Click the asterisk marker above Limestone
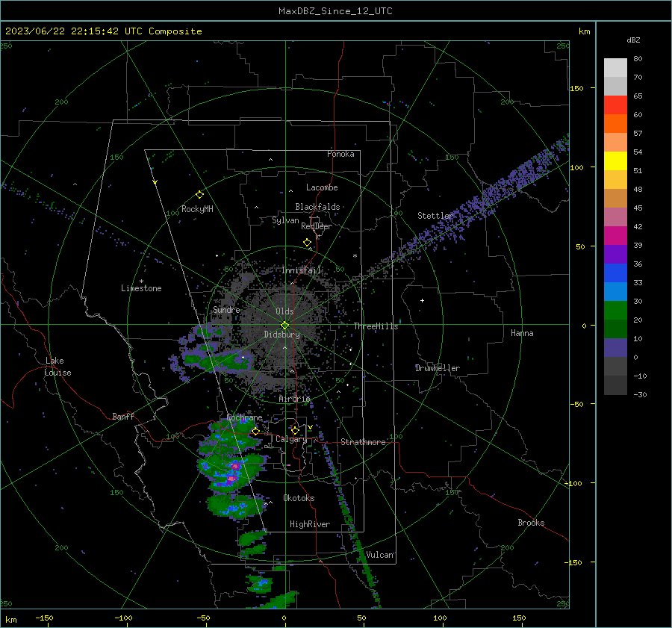Viewport: 672px width, 628px height. click(141, 282)
